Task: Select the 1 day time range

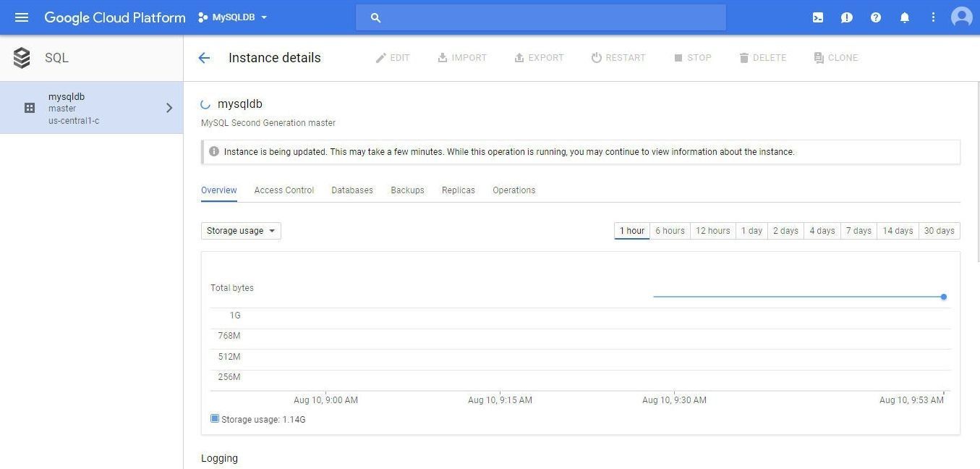Action: pyautogui.click(x=752, y=231)
